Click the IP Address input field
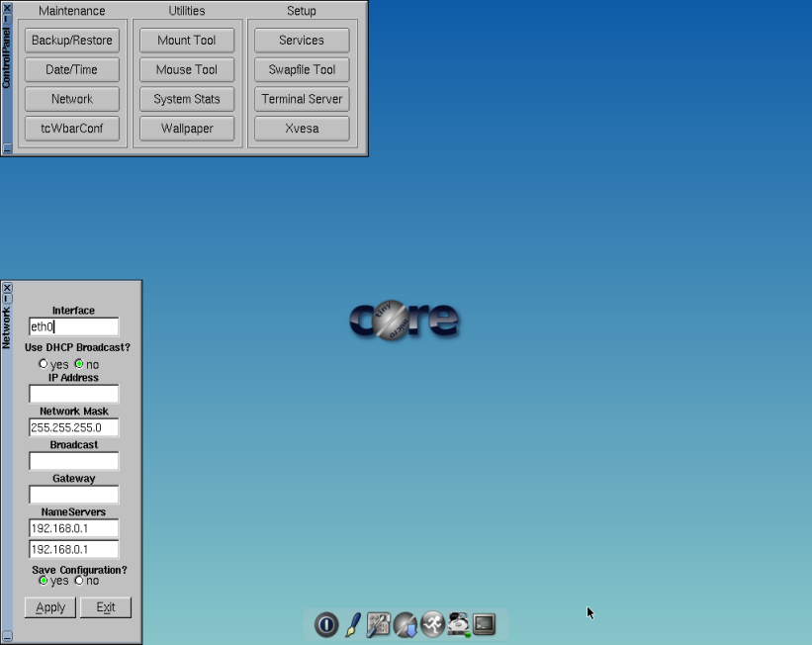This screenshot has width=812, height=645. click(x=73, y=394)
